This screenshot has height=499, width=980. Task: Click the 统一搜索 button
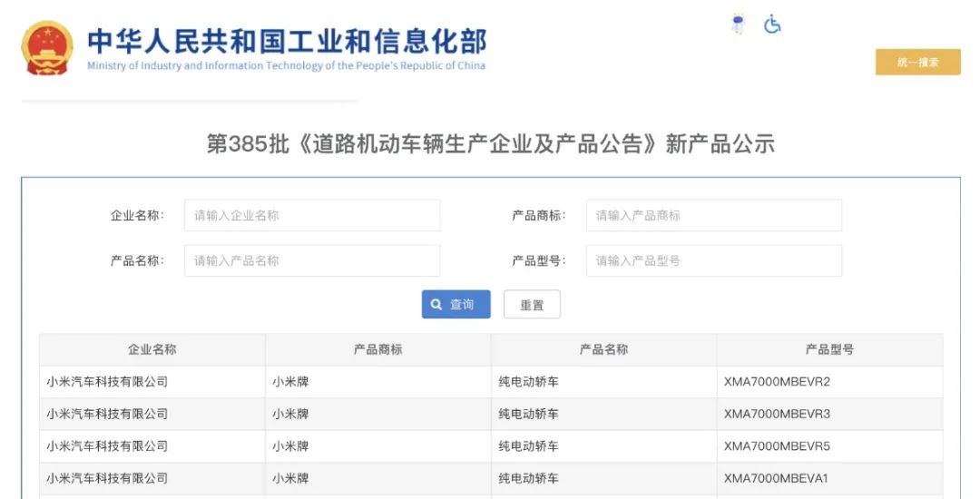pos(917,62)
